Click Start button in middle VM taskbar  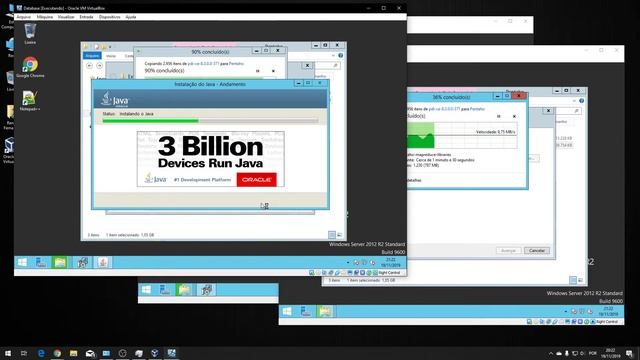(146, 290)
